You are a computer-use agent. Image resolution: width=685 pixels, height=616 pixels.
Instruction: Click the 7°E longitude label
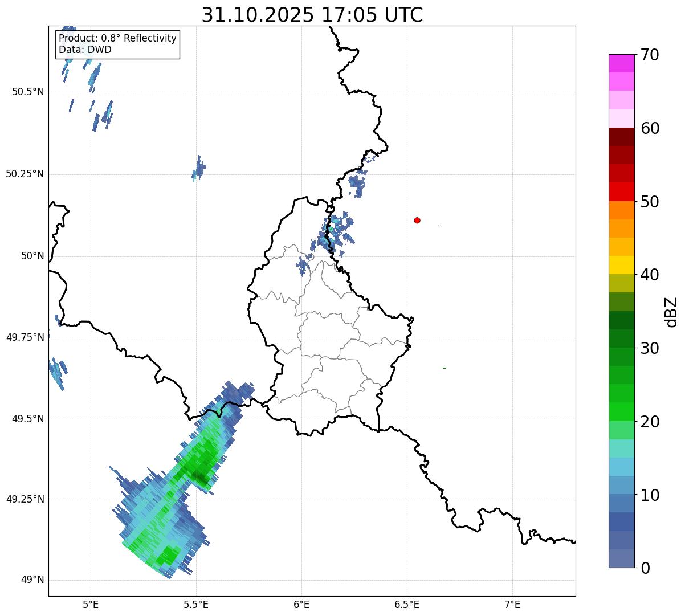(x=512, y=605)
